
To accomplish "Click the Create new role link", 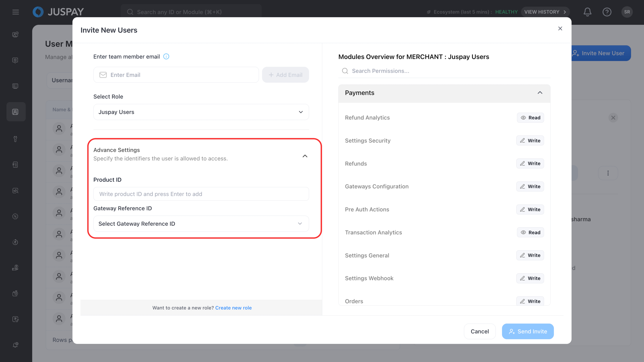I will tap(233, 308).
